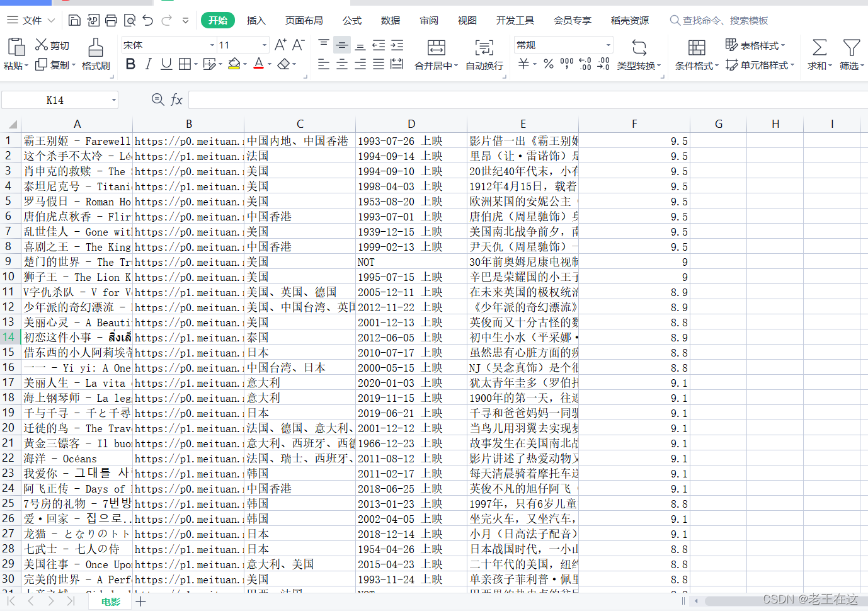Click the yellow fill color bucket
Viewport: 868px width, 611px height.
[x=234, y=64]
